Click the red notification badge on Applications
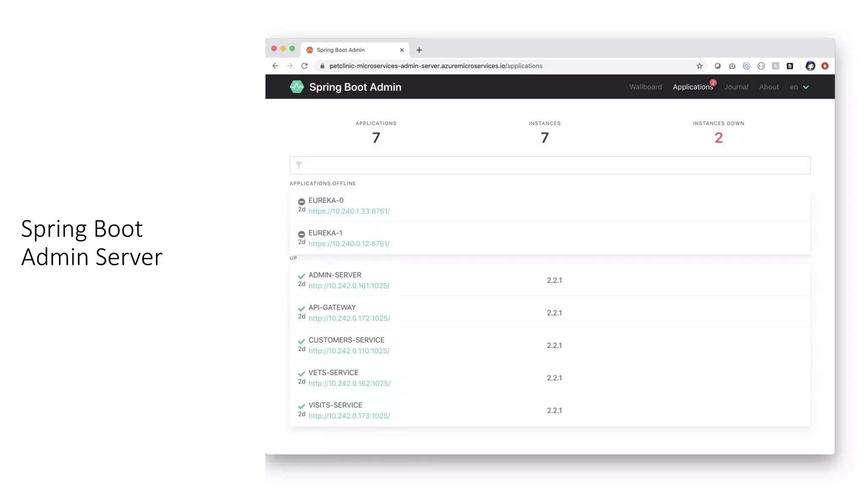Image resolution: width=868 pixels, height=488 pixels. click(713, 82)
